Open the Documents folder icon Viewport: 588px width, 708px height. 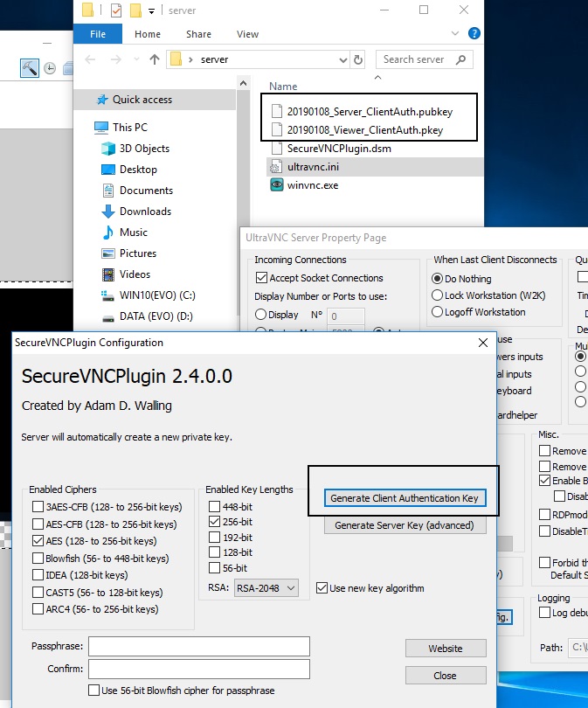[x=108, y=191]
